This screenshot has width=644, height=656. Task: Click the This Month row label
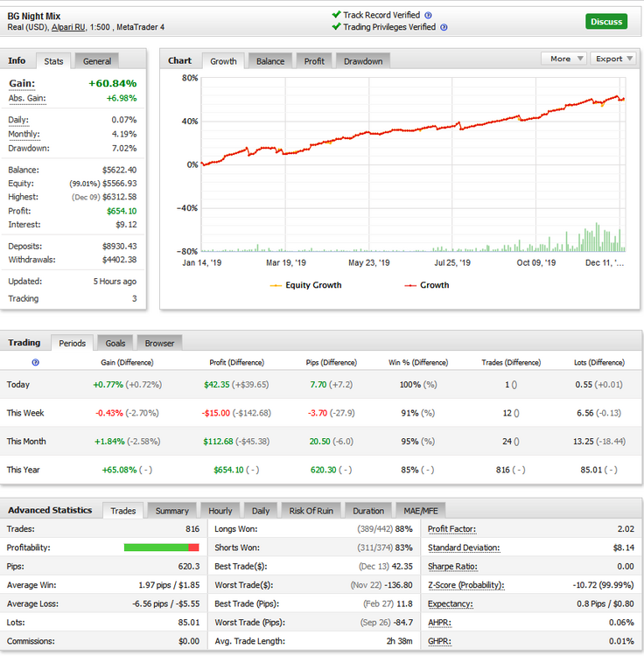[26, 442]
